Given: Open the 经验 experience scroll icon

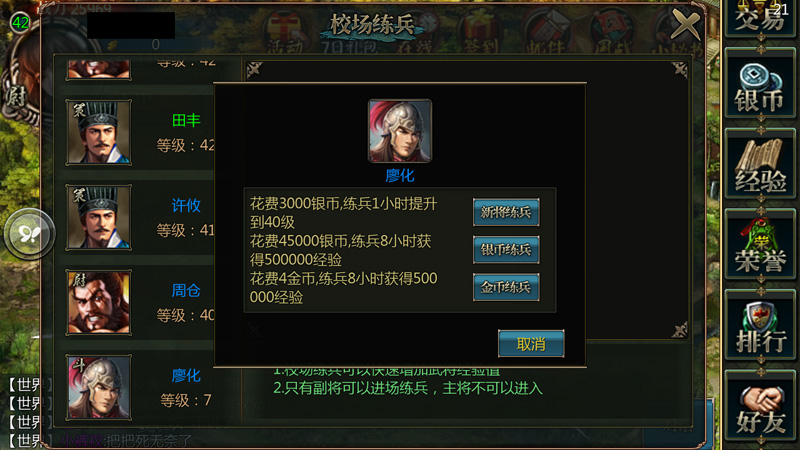Looking at the screenshot, I should pos(760,167).
